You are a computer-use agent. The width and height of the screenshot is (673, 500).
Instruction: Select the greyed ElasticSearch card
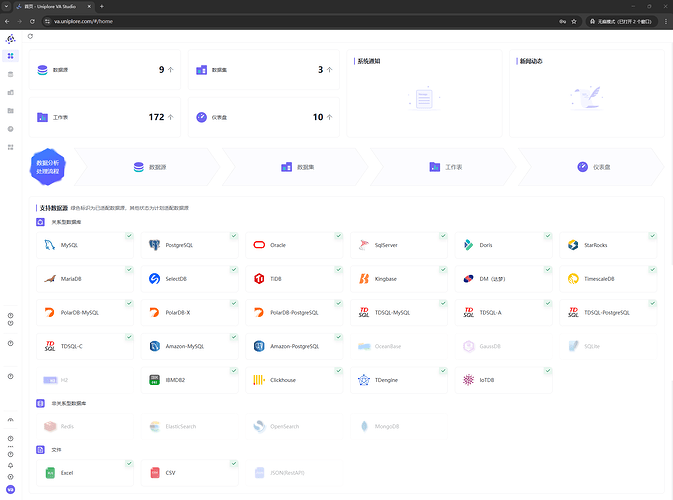tap(190, 427)
